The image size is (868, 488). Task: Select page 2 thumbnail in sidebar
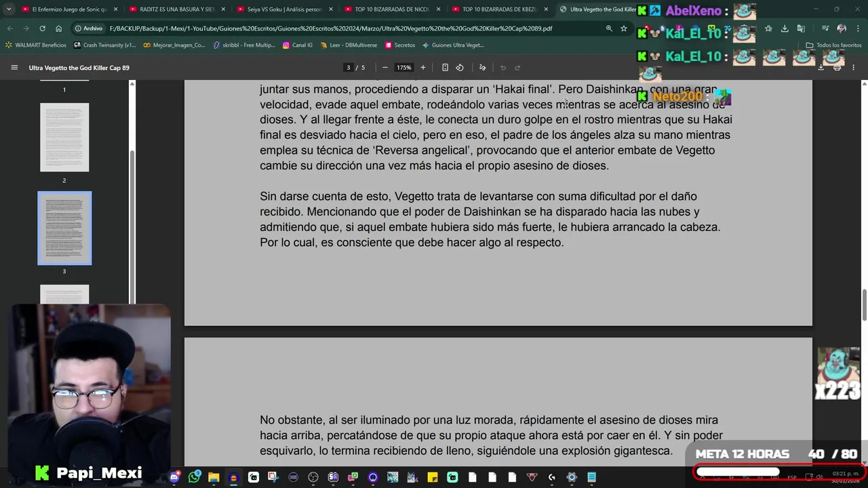(64, 138)
